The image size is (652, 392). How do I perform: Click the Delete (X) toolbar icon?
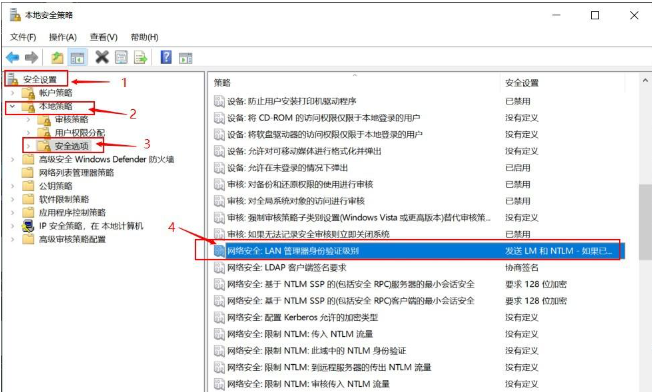pyautogui.click(x=102, y=57)
